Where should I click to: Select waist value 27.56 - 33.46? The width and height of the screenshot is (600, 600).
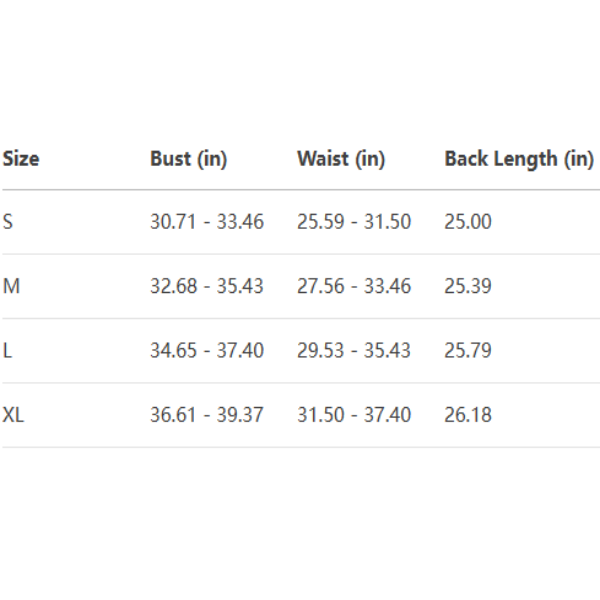tap(354, 286)
